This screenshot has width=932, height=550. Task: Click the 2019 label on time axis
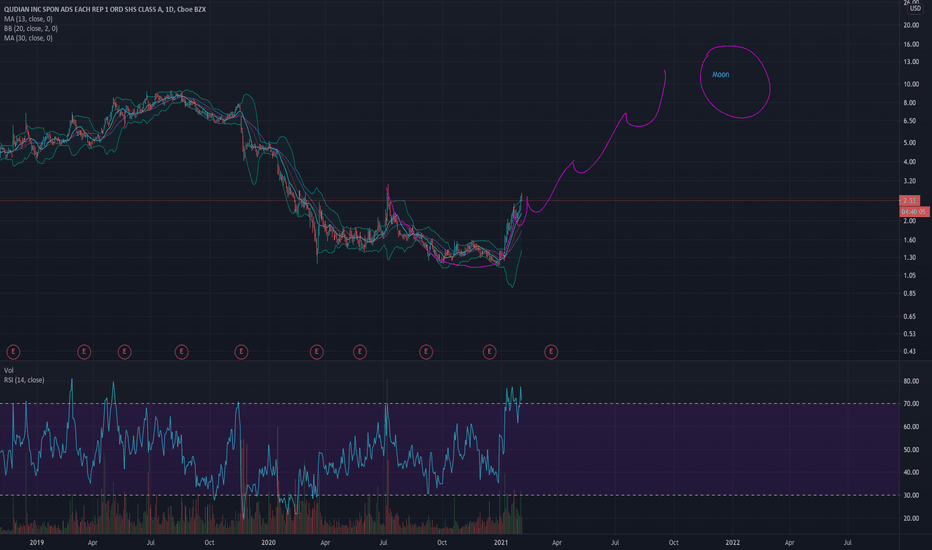pos(37,542)
